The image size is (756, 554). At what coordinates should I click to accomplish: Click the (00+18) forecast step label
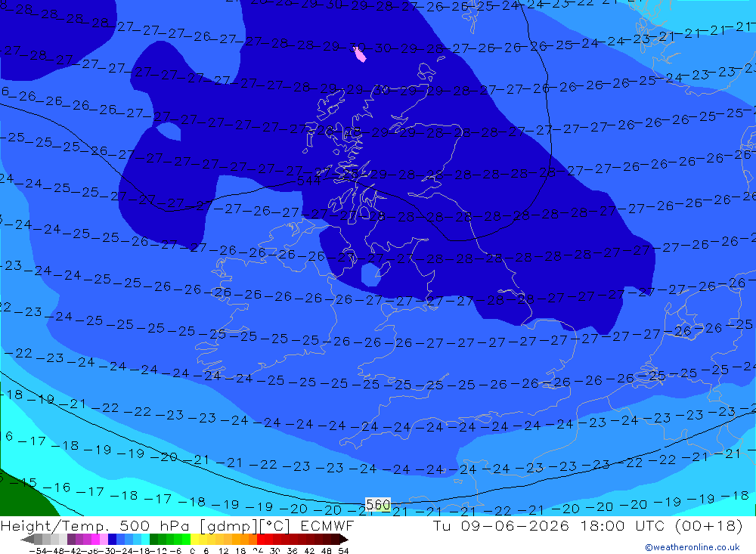(709, 525)
